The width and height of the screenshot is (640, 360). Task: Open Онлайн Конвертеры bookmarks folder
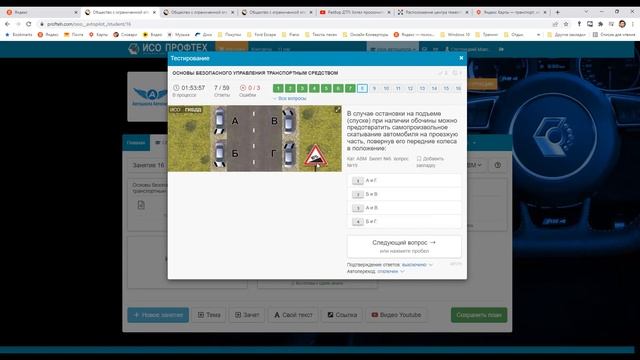365,35
